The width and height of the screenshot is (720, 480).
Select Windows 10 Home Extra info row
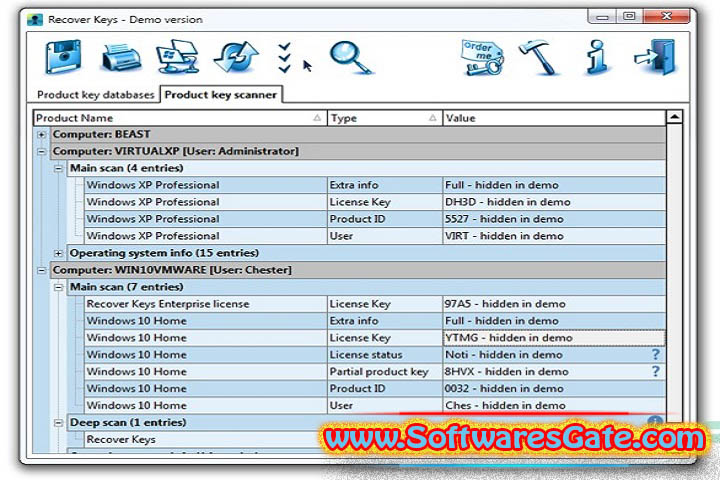pyautogui.click(x=375, y=321)
